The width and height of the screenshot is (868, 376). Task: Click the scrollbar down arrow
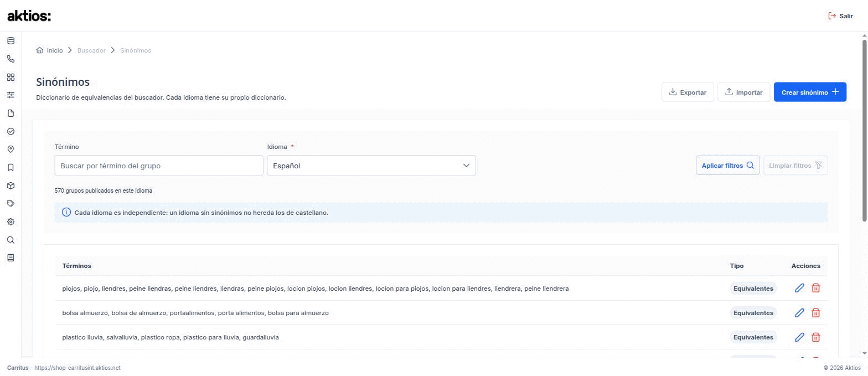(x=865, y=353)
